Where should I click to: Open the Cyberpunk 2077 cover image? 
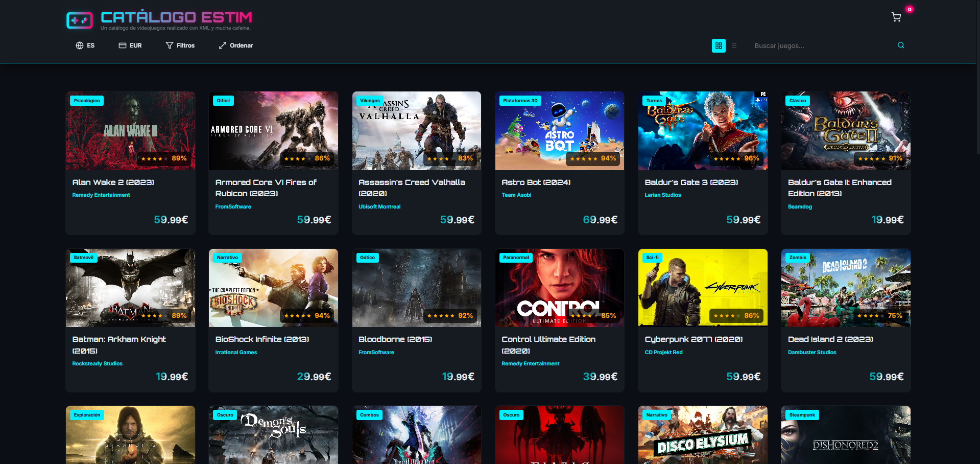[703, 288]
